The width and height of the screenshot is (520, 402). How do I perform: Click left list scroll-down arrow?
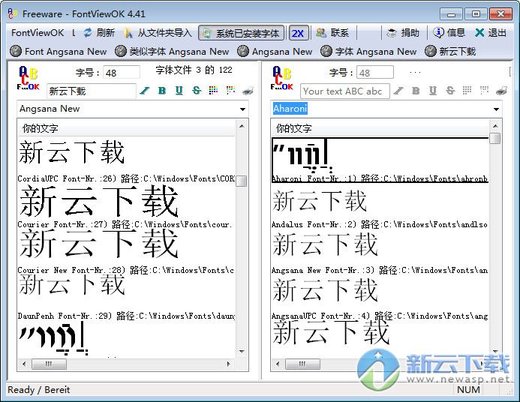[x=242, y=351]
